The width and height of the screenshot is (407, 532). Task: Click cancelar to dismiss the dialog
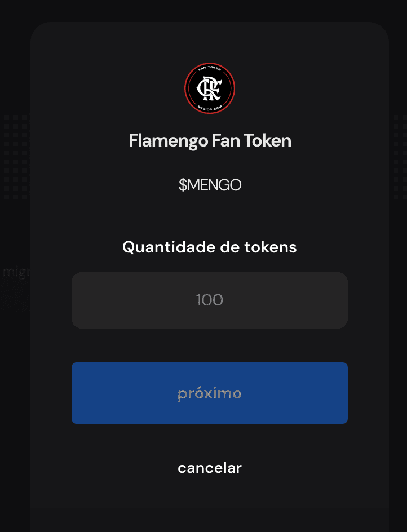click(x=210, y=468)
